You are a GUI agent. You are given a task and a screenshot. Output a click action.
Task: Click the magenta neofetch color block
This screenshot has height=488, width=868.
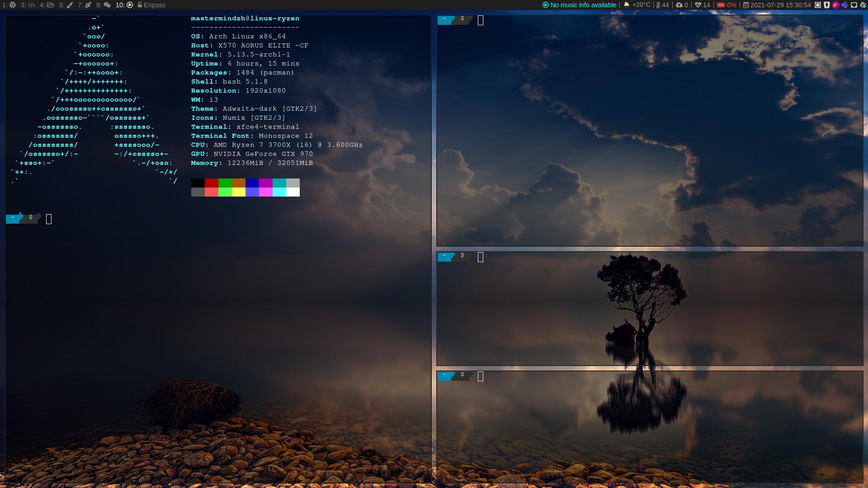pyautogui.click(x=265, y=183)
